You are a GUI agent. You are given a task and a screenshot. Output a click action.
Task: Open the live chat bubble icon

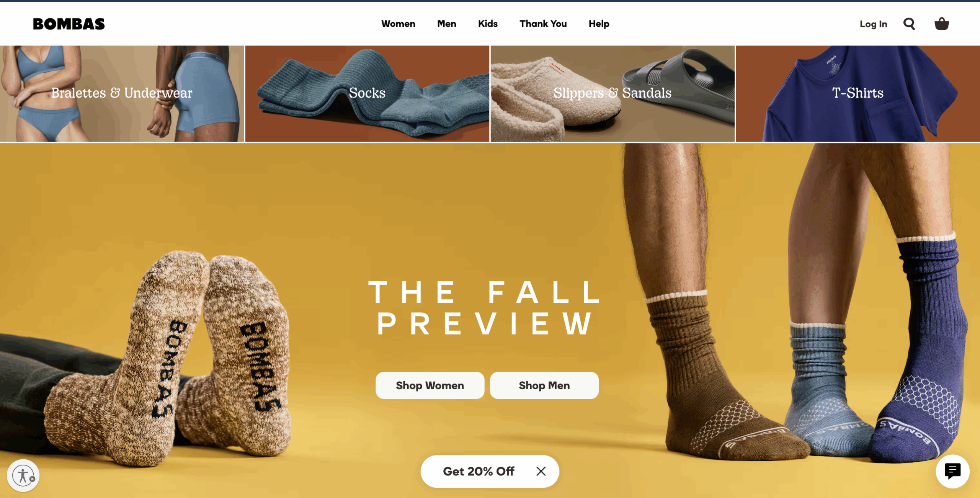coord(952,471)
